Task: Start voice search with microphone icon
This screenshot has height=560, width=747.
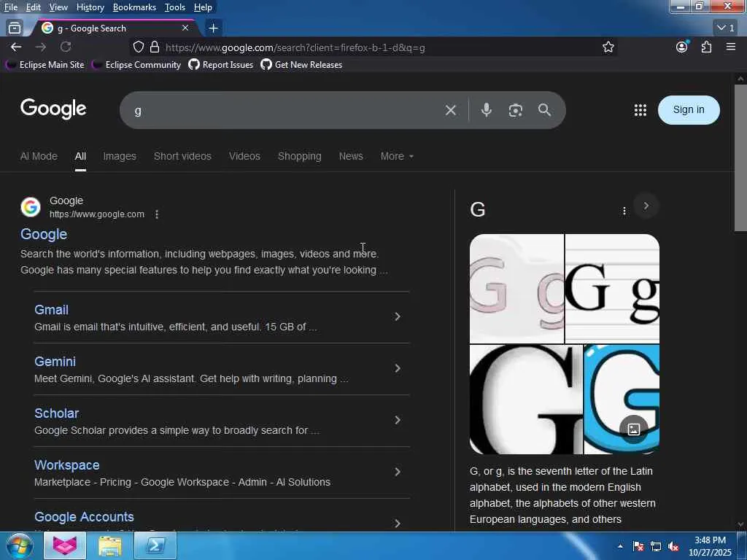Action: 487,110
